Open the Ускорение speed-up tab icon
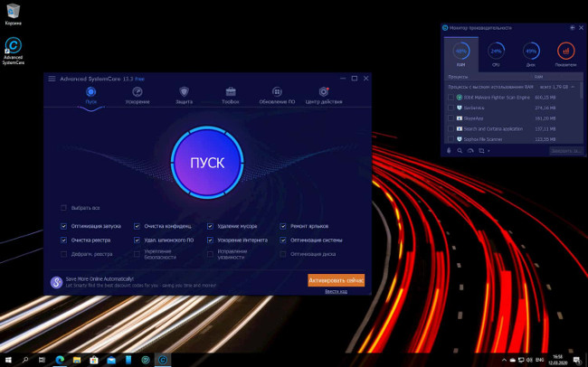Image resolution: width=588 pixels, height=367 pixels. pyautogui.click(x=138, y=93)
